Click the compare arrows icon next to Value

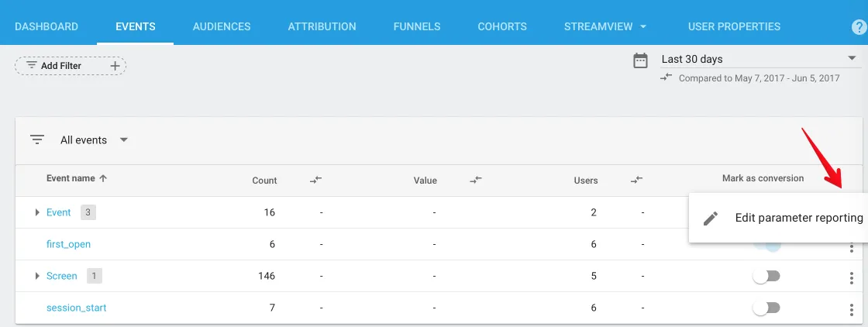click(476, 180)
